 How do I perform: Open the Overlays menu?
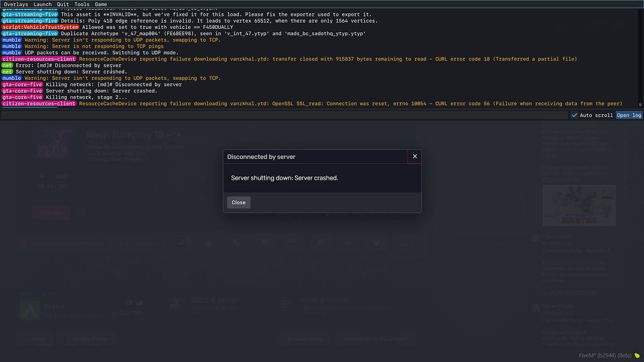click(14, 4)
